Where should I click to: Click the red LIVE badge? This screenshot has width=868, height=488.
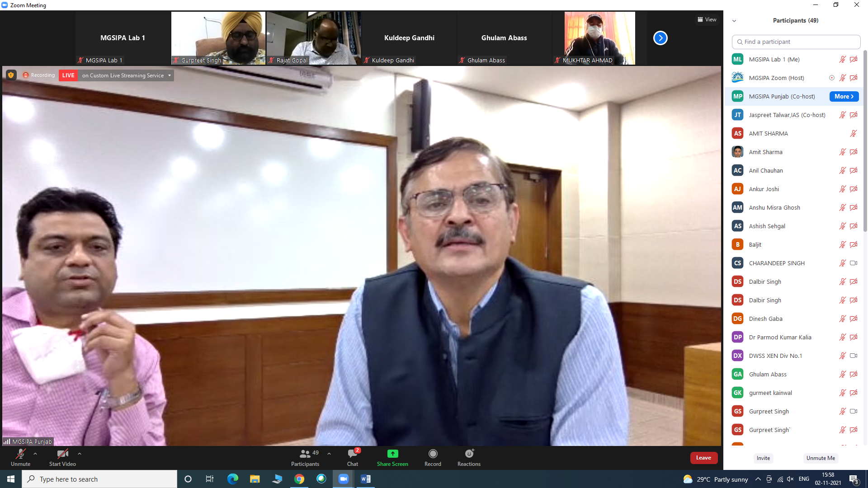pyautogui.click(x=68, y=75)
